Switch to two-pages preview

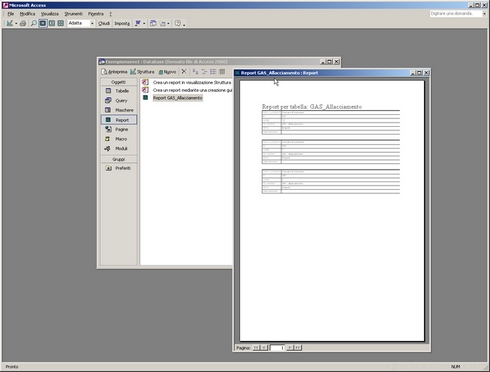click(52, 23)
